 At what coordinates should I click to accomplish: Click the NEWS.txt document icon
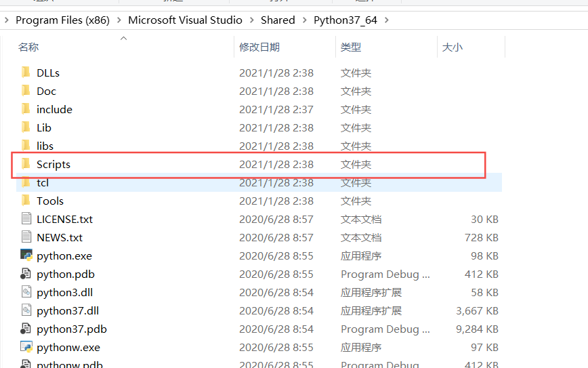26,237
